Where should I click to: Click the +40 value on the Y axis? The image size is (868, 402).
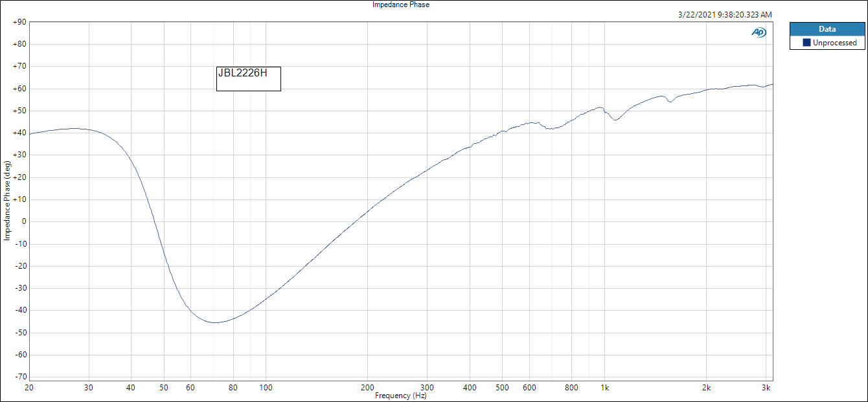19,133
